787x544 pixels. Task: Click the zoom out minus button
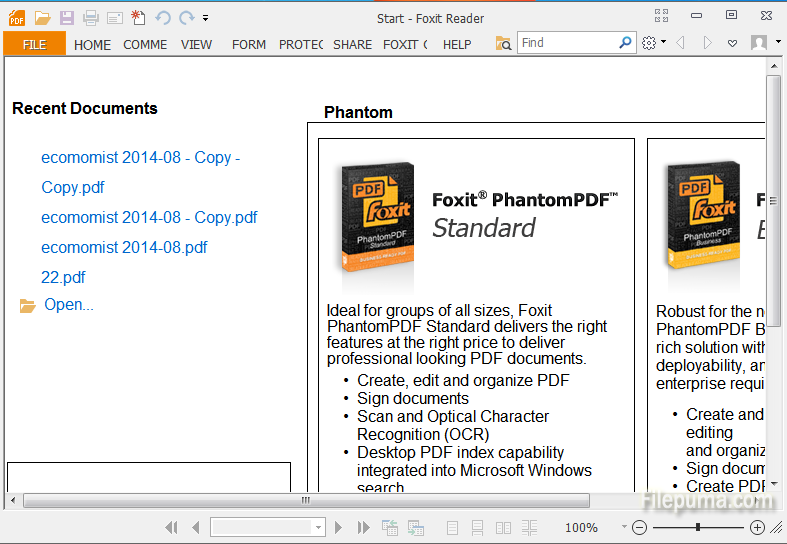click(x=640, y=527)
